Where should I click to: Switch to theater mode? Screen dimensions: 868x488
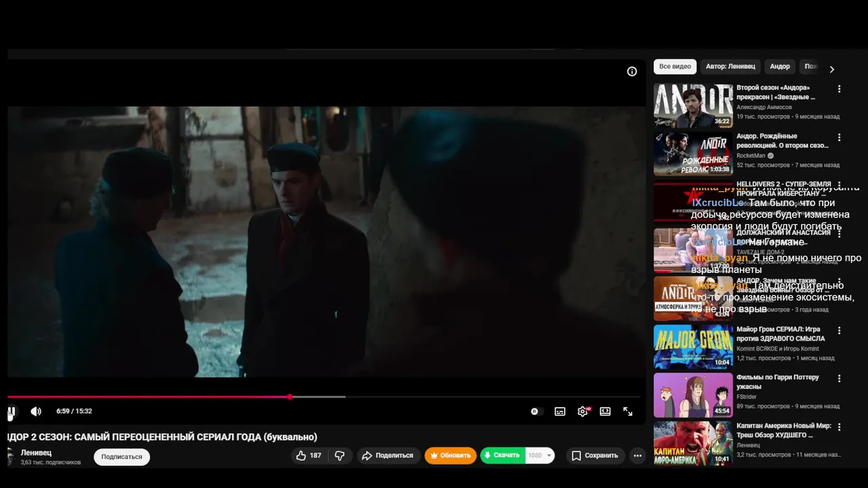pyautogui.click(x=605, y=411)
